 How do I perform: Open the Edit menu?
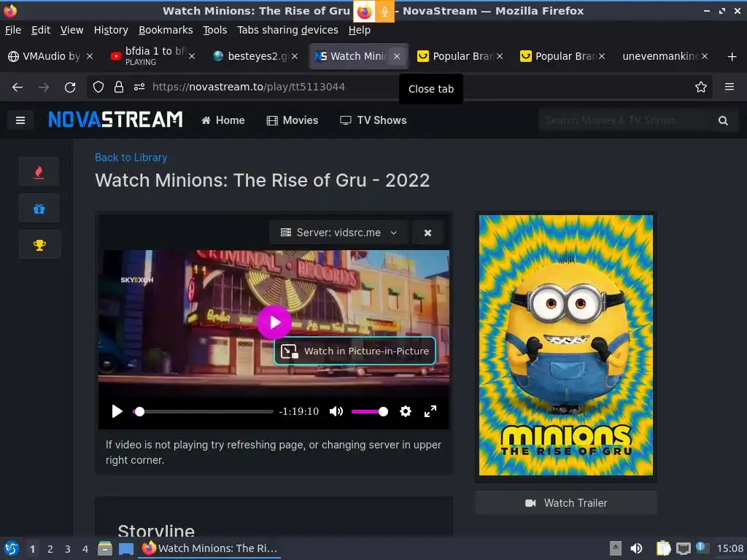pyautogui.click(x=41, y=30)
